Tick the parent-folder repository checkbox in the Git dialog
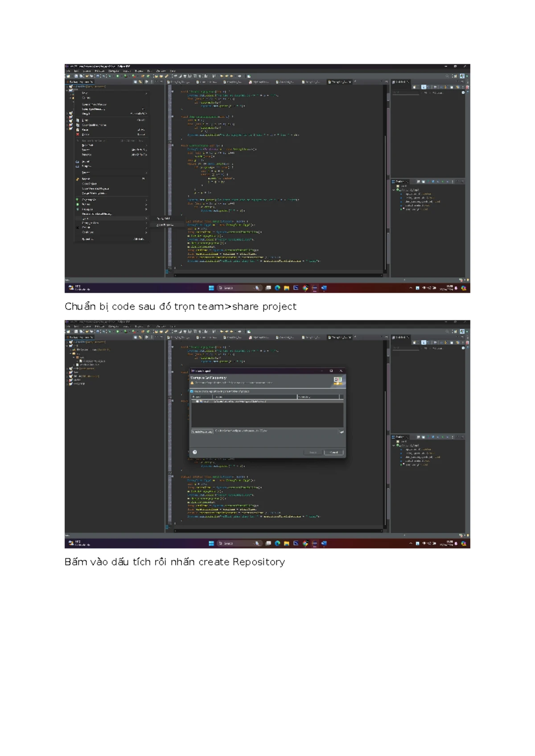The image size is (535, 756). [x=192, y=391]
